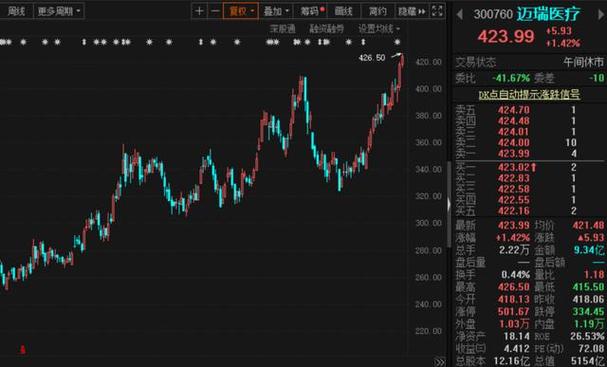Screen dimensions: 607x367
Task: Open the 复权 adjustment dropdown
Action: 241,11
